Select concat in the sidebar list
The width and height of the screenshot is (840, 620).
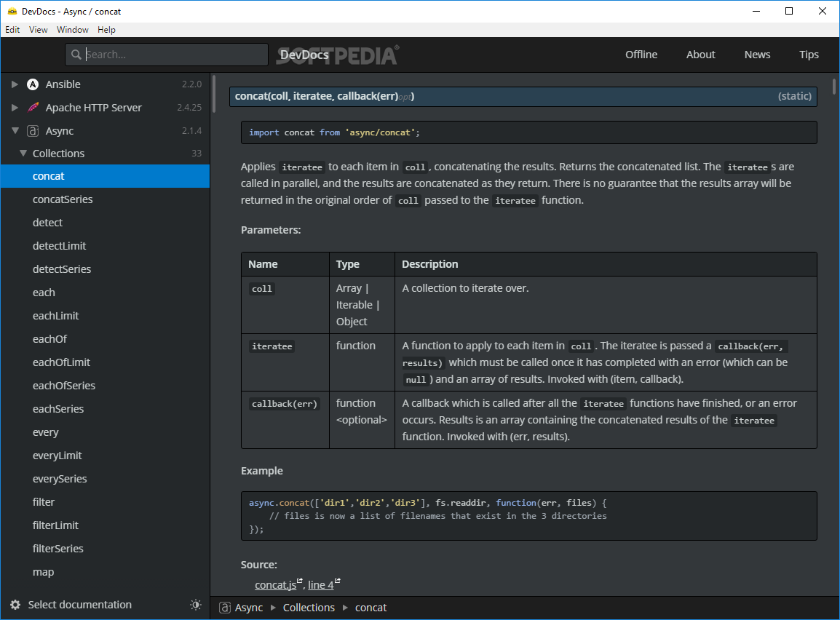tap(105, 176)
